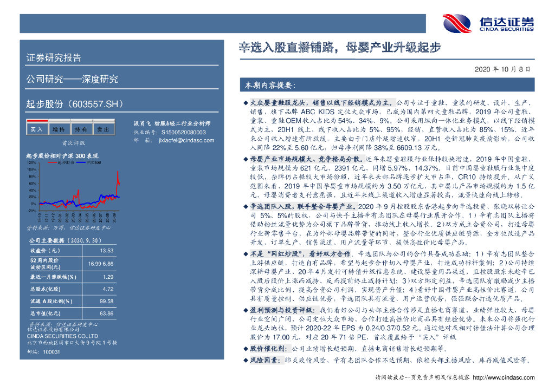Image resolution: width=555 pixels, height=392 pixels.
Task: Click the company name 信达证券股份有限公司
Action: [x=54, y=329]
